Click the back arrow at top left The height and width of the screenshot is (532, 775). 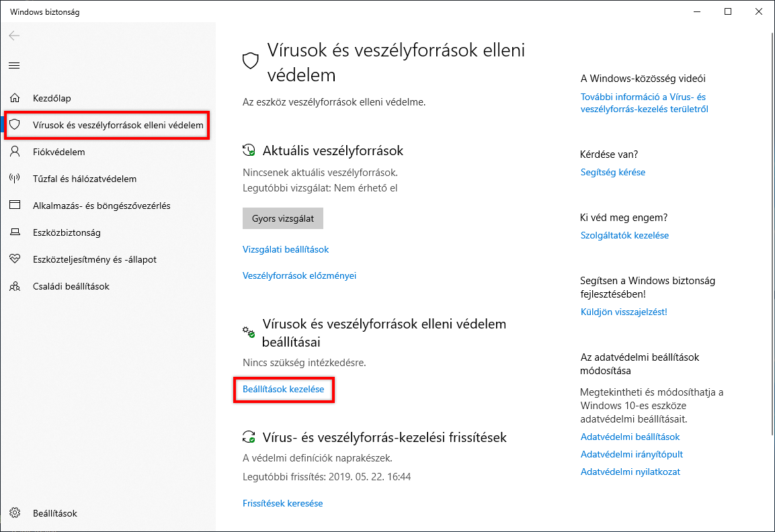pyautogui.click(x=14, y=36)
